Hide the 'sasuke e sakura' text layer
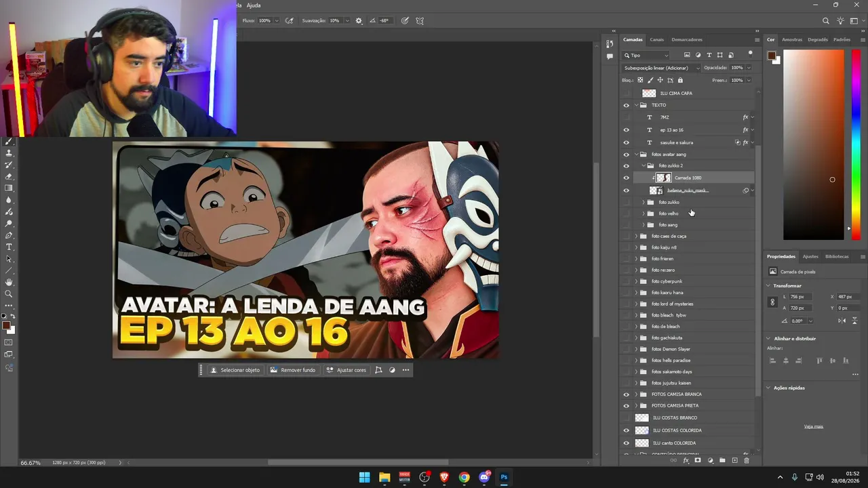The image size is (868, 488). [x=626, y=142]
